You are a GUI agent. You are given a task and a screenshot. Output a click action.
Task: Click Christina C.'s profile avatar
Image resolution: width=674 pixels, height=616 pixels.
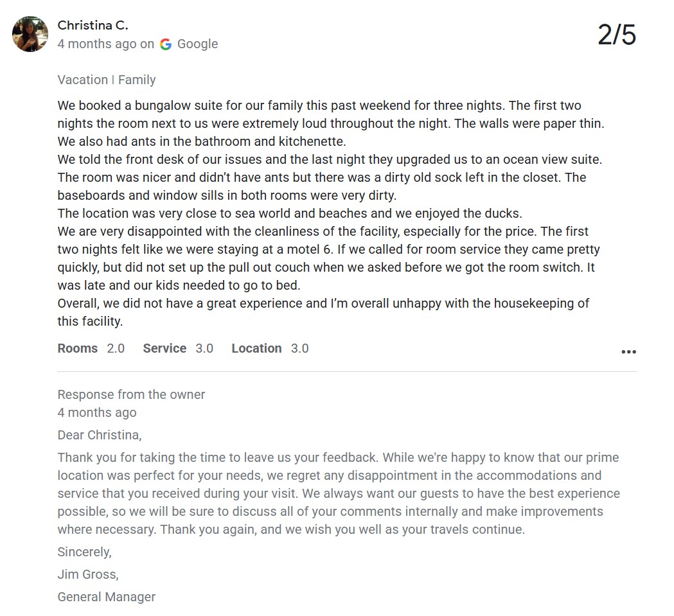pos(30,34)
